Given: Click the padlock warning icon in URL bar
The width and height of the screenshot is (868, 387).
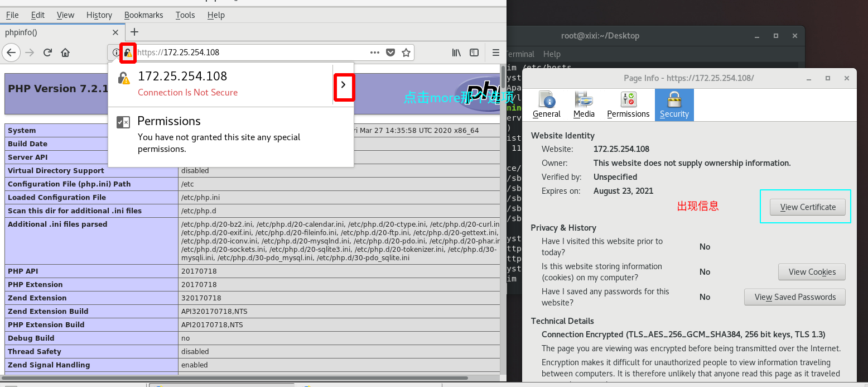Looking at the screenshot, I should [x=128, y=52].
